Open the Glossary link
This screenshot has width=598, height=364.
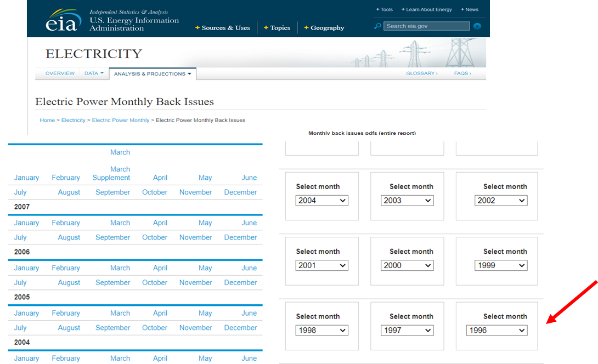pos(421,73)
